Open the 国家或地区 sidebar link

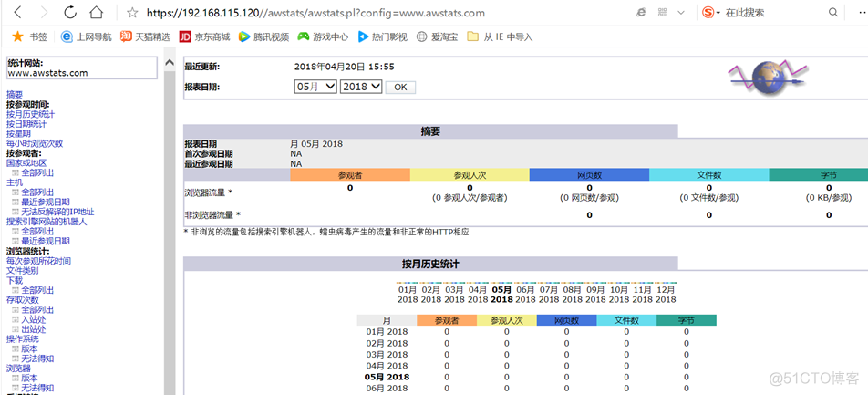coord(26,163)
